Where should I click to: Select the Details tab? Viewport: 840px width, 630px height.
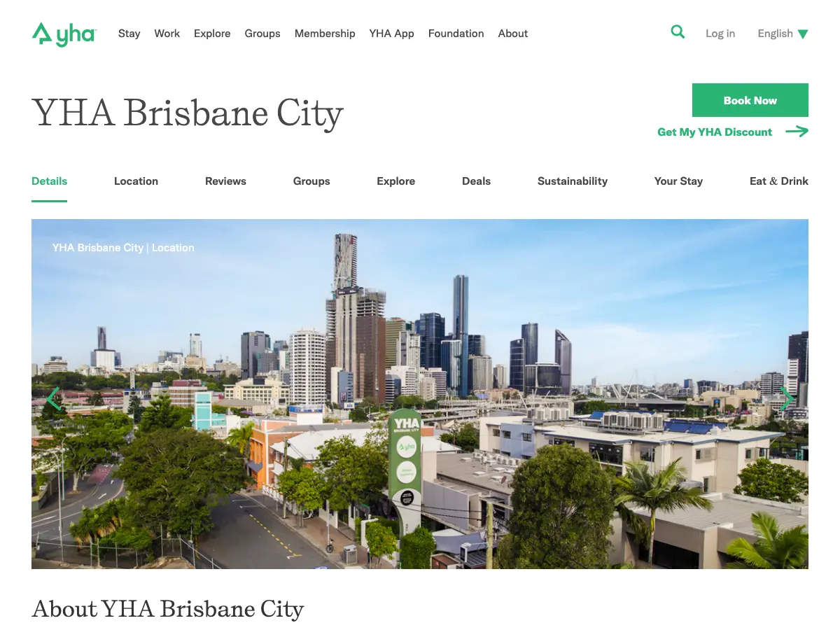click(x=50, y=181)
